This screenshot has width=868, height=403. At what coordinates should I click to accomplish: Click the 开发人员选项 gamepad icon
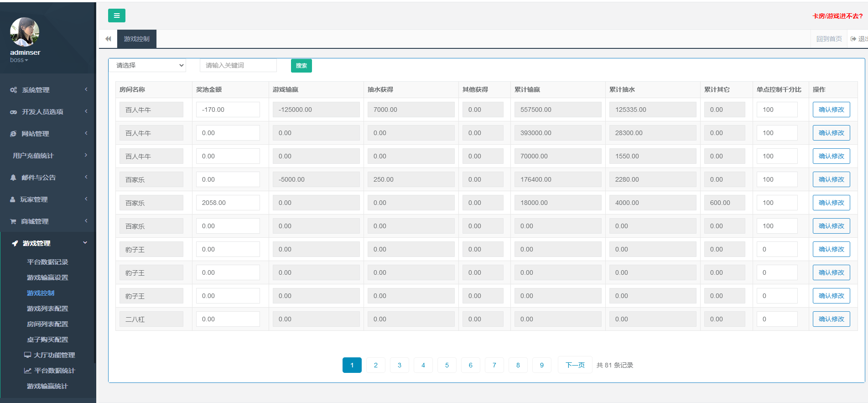(14, 112)
